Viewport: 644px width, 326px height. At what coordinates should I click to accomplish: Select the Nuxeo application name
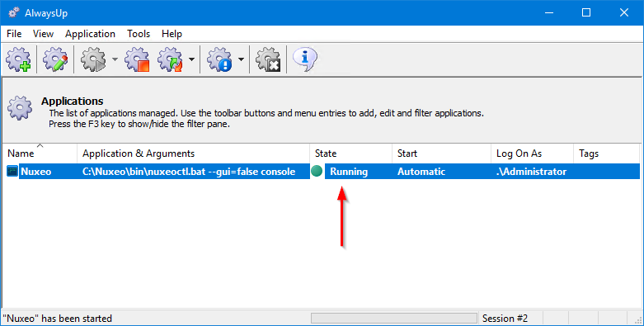(x=36, y=172)
